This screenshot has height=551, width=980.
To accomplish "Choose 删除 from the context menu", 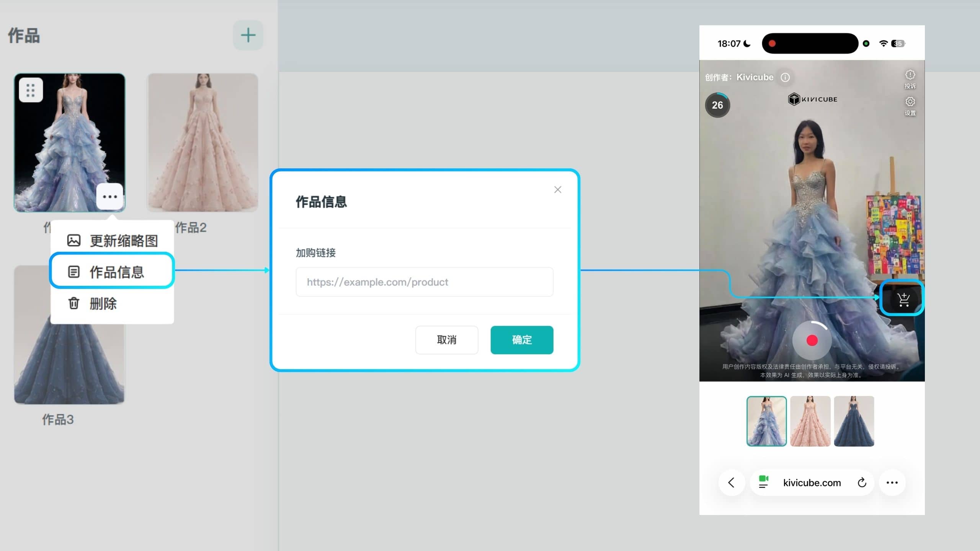I will click(113, 303).
